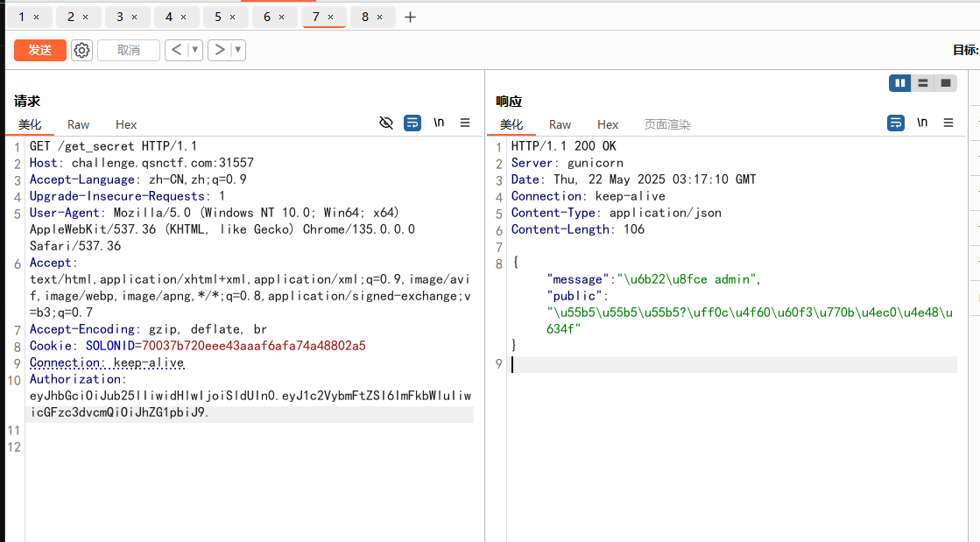Viewport: 980px width, 542px height.
Task: Click the "message" JSON value in response
Action: (687, 279)
